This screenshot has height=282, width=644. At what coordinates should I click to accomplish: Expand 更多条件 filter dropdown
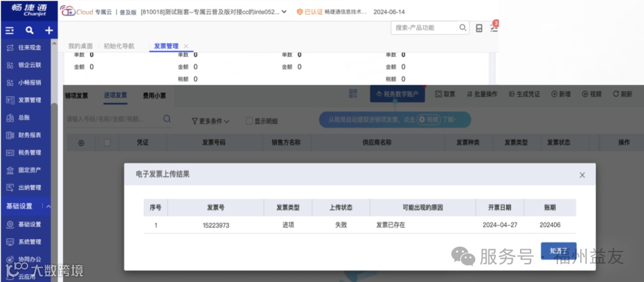click(x=210, y=121)
